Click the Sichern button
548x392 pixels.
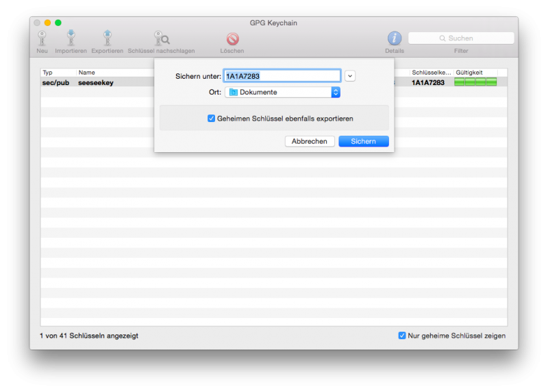(x=363, y=141)
